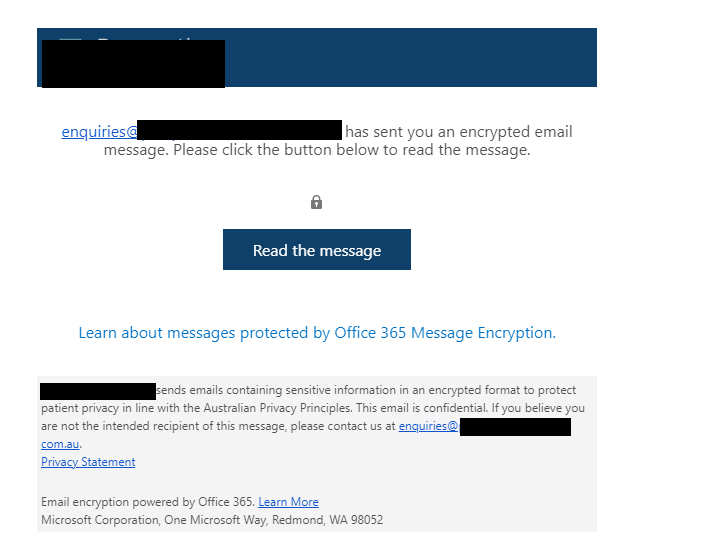This screenshot has height=546, width=710.
Task: Click the enquiries@ contact link in the disclaimer
Action: [x=428, y=426]
